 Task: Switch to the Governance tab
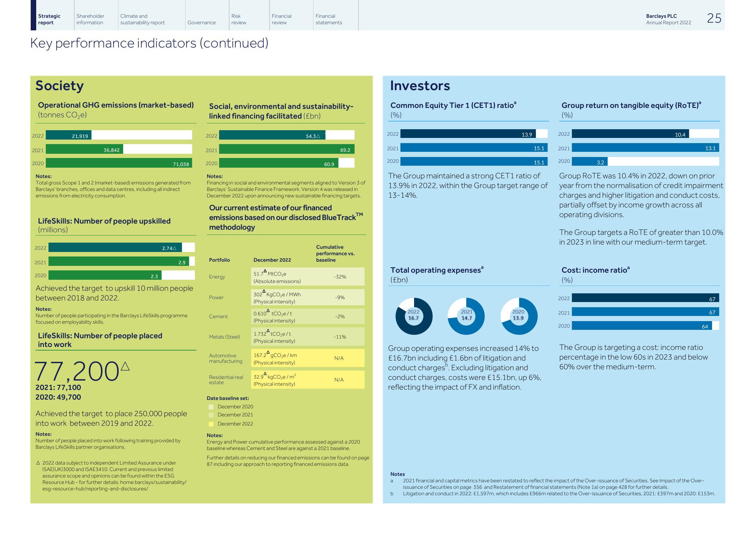click(201, 22)
